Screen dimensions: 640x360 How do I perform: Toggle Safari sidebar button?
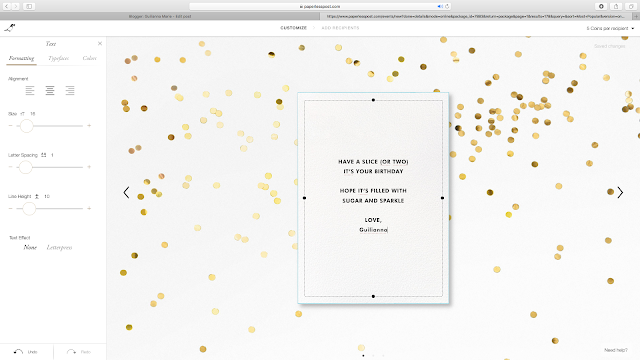(x=29, y=6)
